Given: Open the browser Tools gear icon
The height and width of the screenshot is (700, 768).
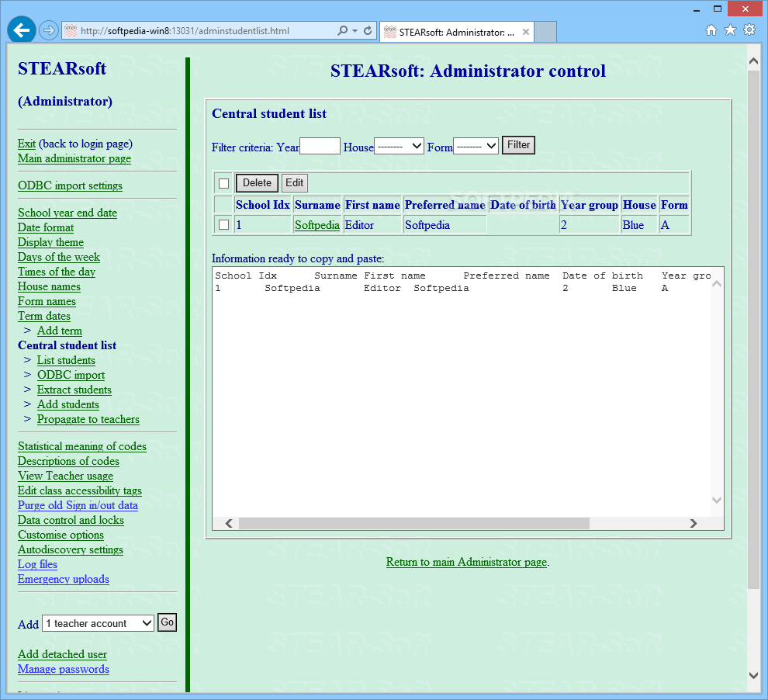Looking at the screenshot, I should pos(749,30).
